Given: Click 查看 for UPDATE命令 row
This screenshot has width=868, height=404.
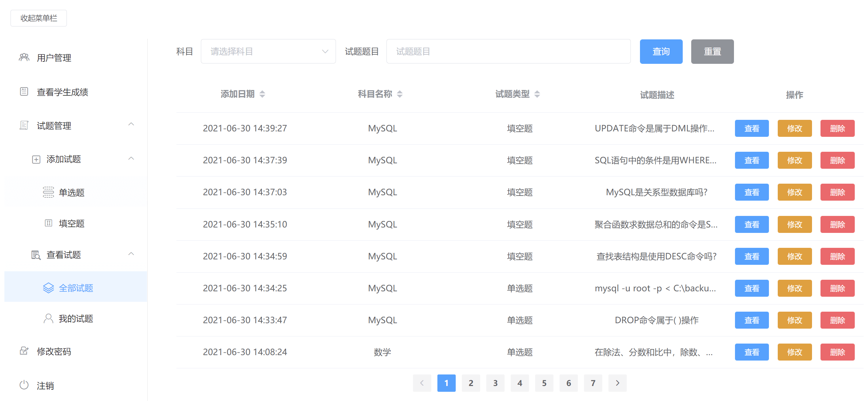Looking at the screenshot, I should pos(752,128).
